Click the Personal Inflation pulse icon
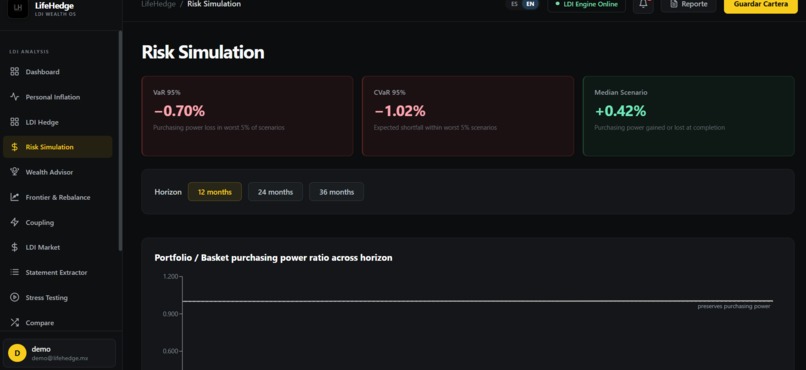Image resolution: width=806 pixels, height=370 pixels. [x=14, y=97]
